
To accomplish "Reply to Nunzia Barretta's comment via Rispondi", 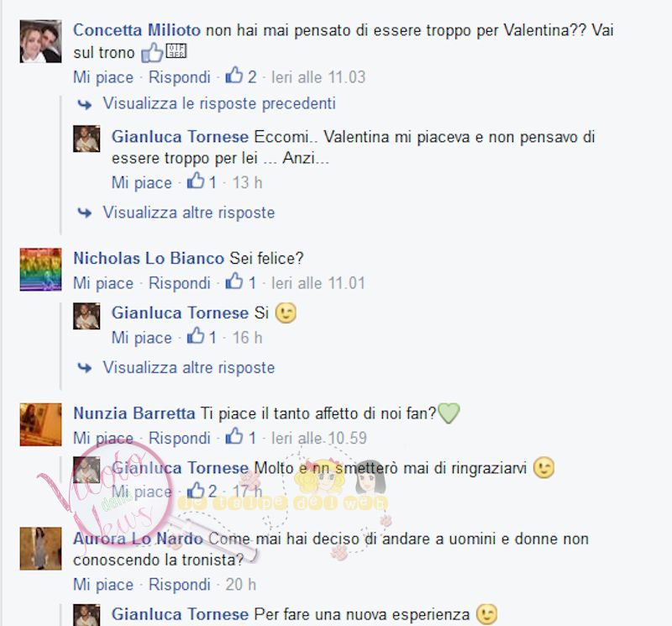I will click(179, 438).
